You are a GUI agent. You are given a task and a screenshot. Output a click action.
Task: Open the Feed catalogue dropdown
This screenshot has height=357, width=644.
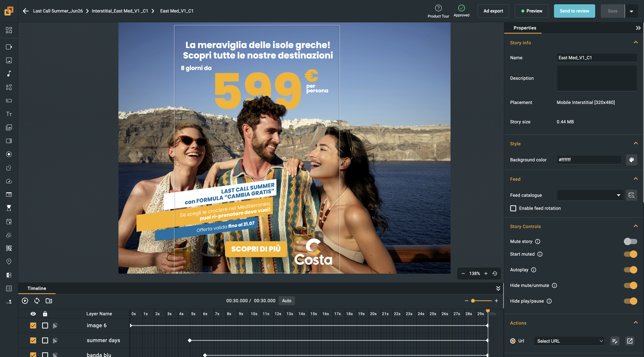pyautogui.click(x=590, y=195)
